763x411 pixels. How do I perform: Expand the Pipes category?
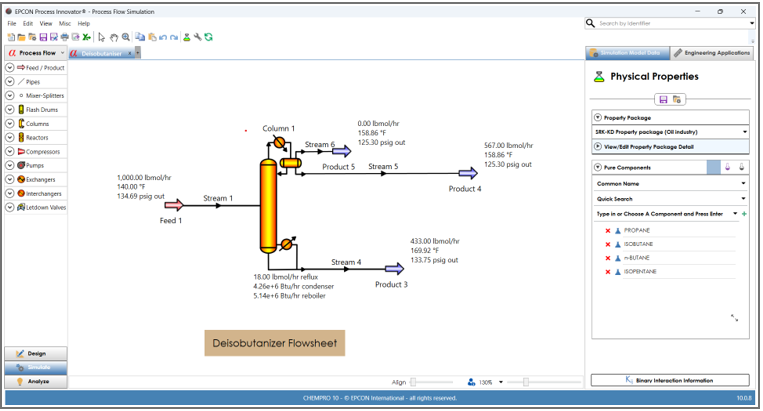click(10, 82)
